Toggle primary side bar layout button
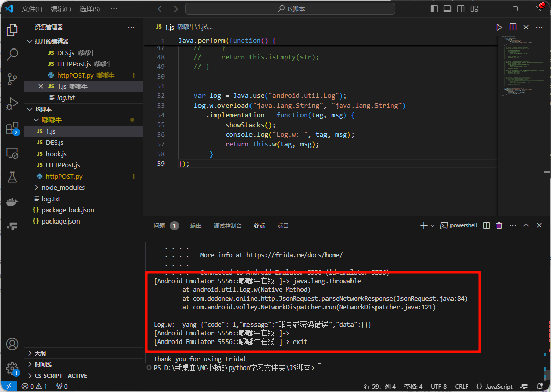Image resolution: width=551 pixels, height=392 pixels. pyautogui.click(x=434, y=9)
